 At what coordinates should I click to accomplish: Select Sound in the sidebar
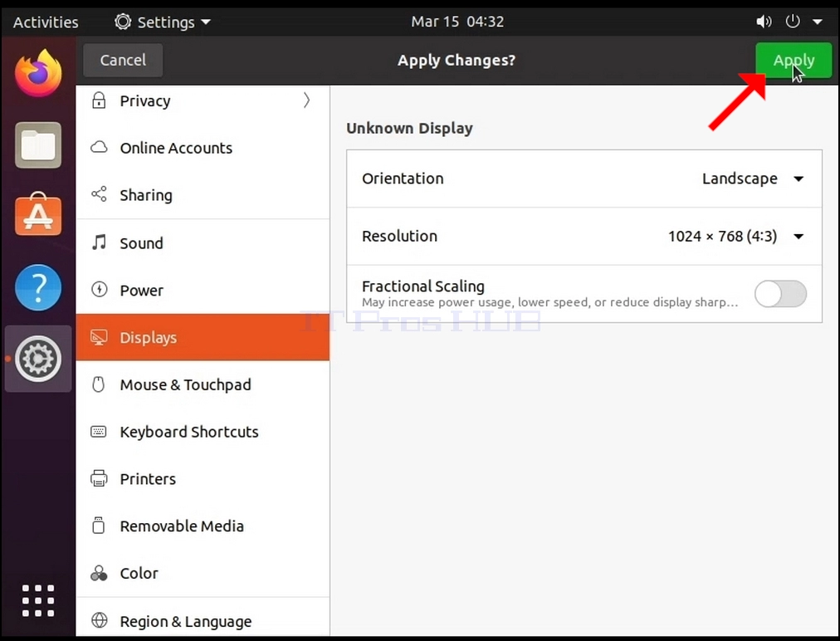(x=203, y=242)
